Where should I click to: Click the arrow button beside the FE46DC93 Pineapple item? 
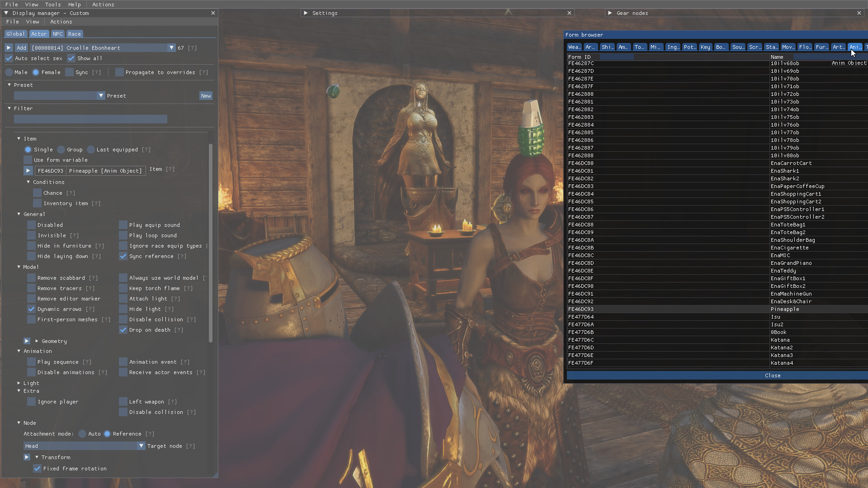click(x=28, y=171)
